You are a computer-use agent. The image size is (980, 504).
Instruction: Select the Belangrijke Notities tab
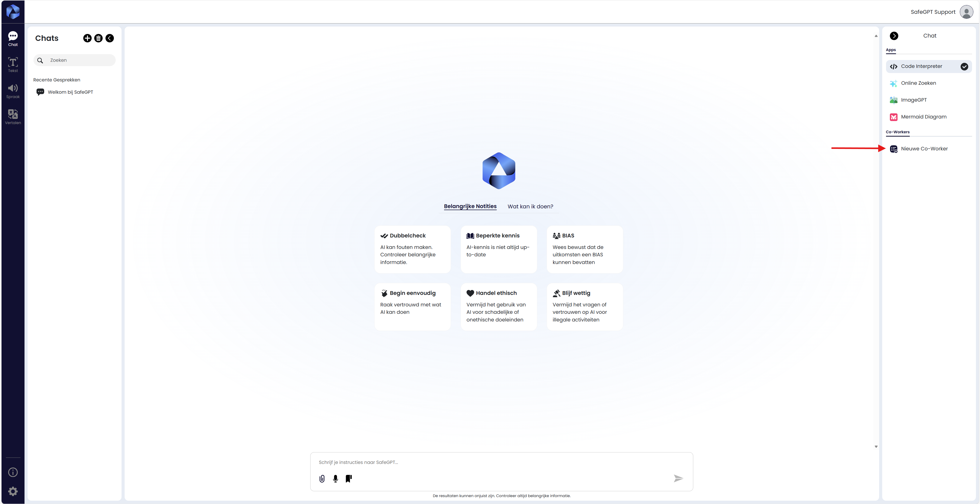pos(470,206)
